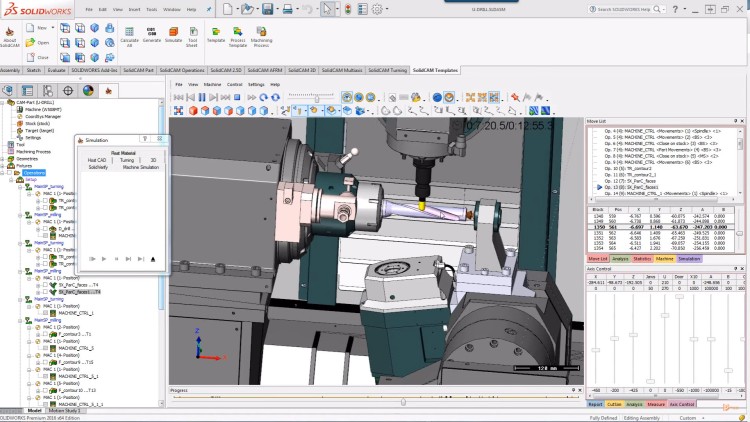Rewind simulation to the start
Image resolution: width=750 pixels, height=422 pixels.
point(178,97)
